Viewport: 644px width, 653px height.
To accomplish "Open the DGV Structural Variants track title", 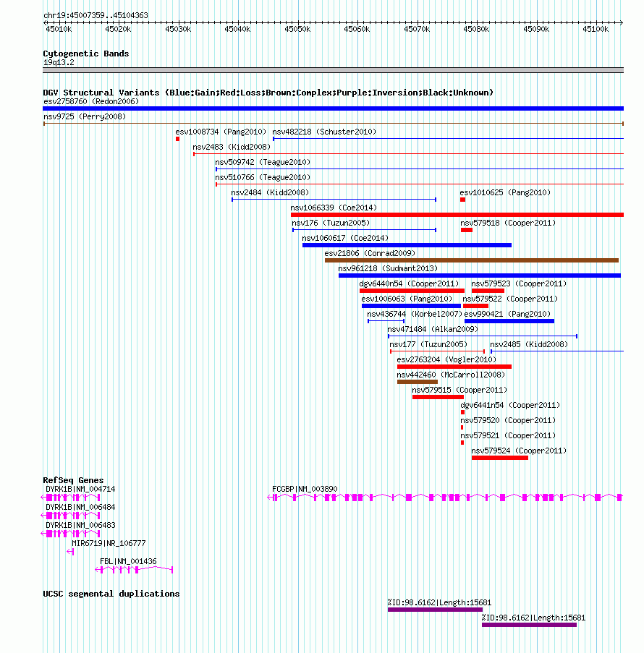I will (x=268, y=93).
